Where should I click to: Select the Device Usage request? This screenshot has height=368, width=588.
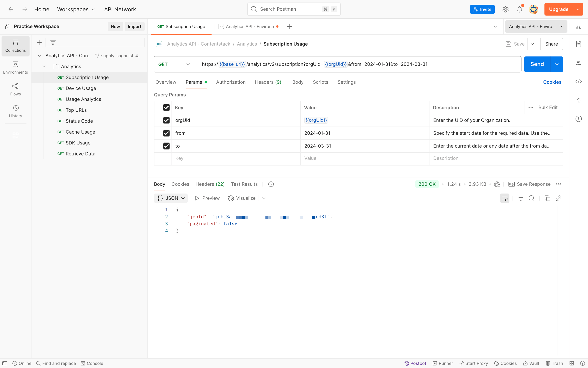click(x=81, y=88)
